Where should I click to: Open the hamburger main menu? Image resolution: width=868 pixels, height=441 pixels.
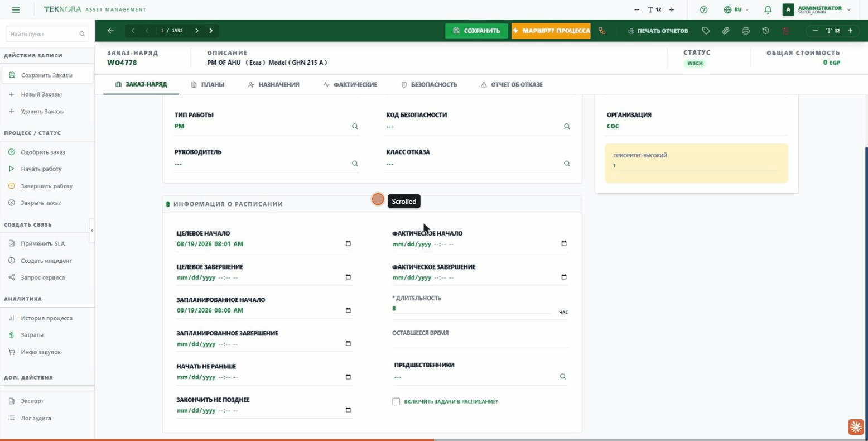pos(16,10)
